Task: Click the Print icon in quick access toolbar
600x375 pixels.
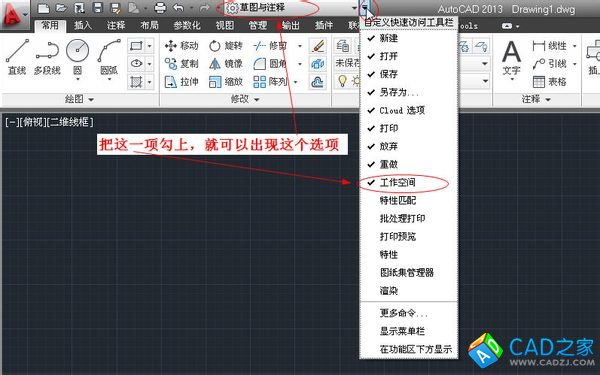Action: pyautogui.click(x=160, y=8)
